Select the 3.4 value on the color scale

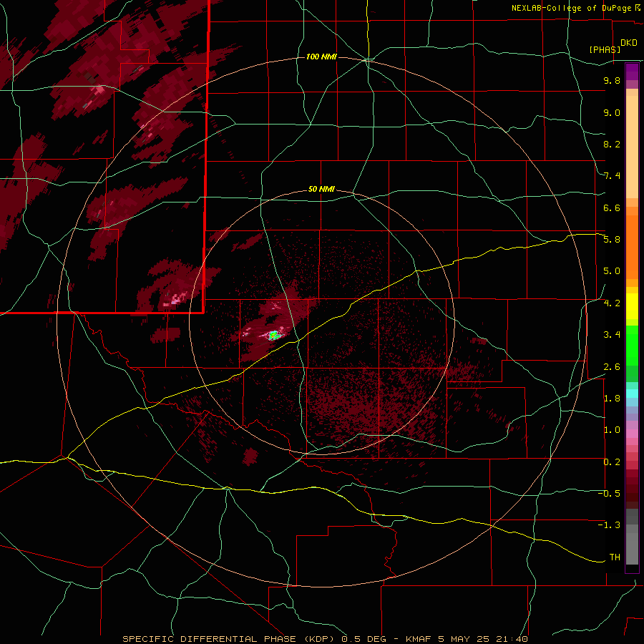click(612, 335)
